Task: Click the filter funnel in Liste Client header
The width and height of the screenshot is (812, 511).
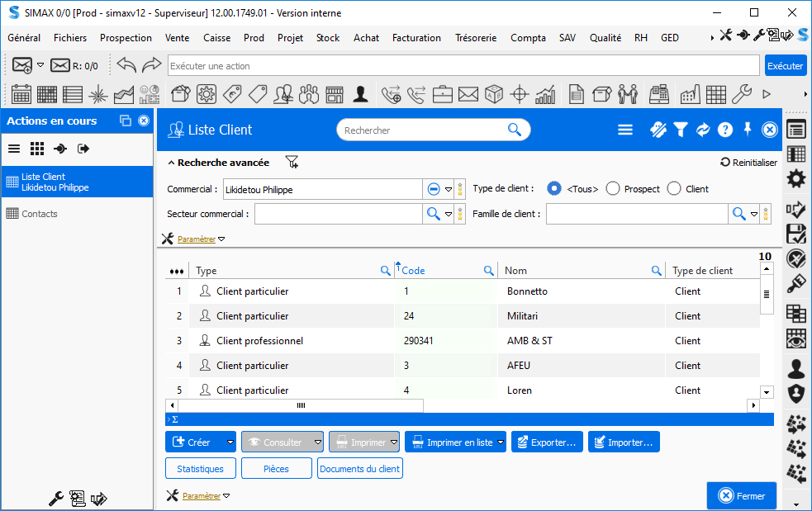Action: (680, 130)
